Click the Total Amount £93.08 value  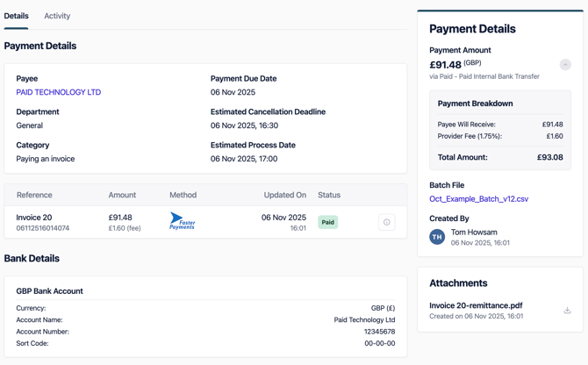[549, 157]
